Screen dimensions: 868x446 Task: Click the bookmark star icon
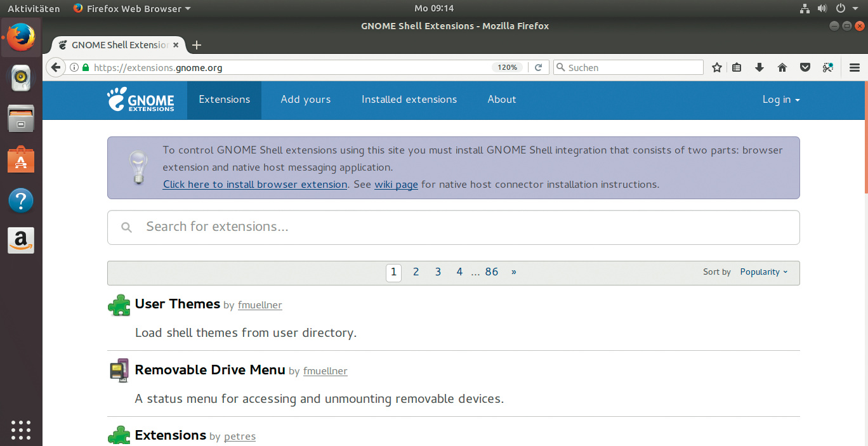pos(716,67)
